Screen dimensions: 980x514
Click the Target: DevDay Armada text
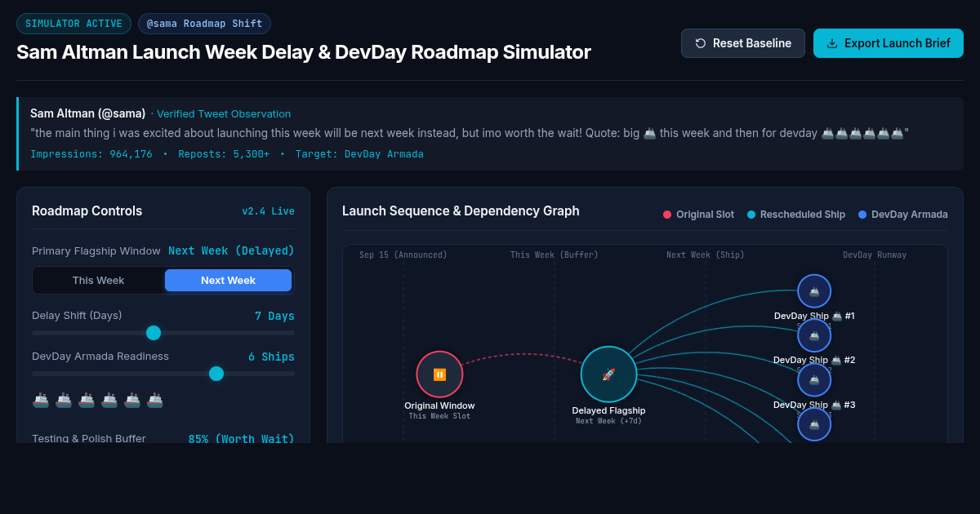(359, 154)
